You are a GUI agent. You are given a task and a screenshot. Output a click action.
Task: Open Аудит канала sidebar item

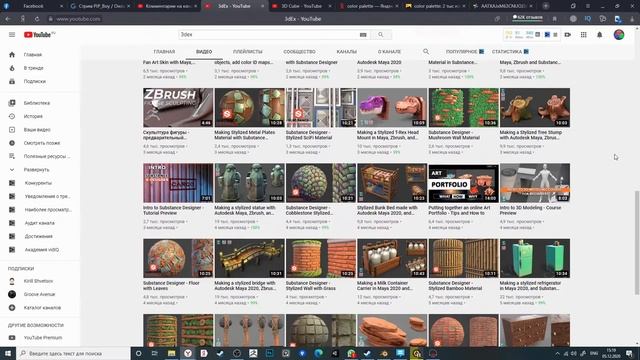click(x=40, y=223)
